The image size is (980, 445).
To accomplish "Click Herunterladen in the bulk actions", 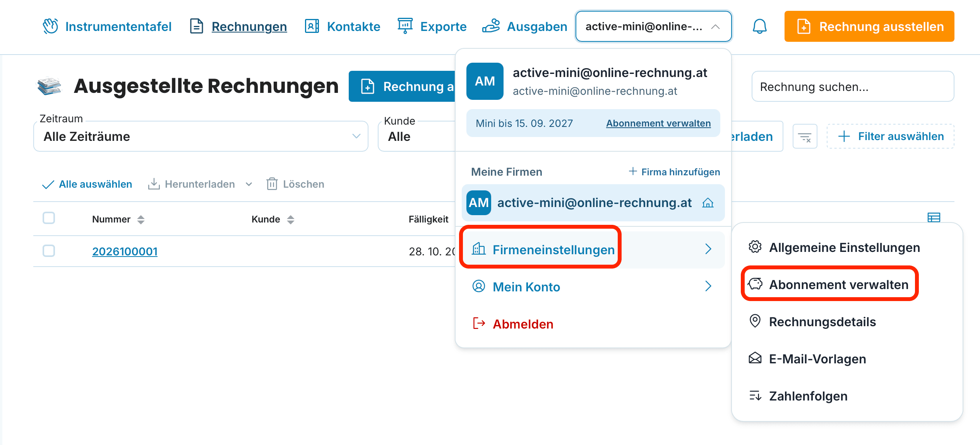I will 192,184.
